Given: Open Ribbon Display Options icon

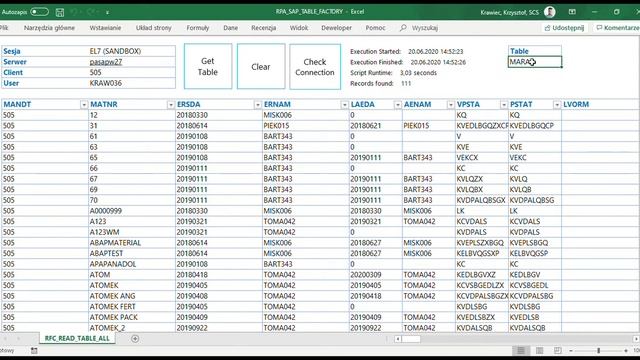Looking at the screenshot, I should click(x=572, y=12).
